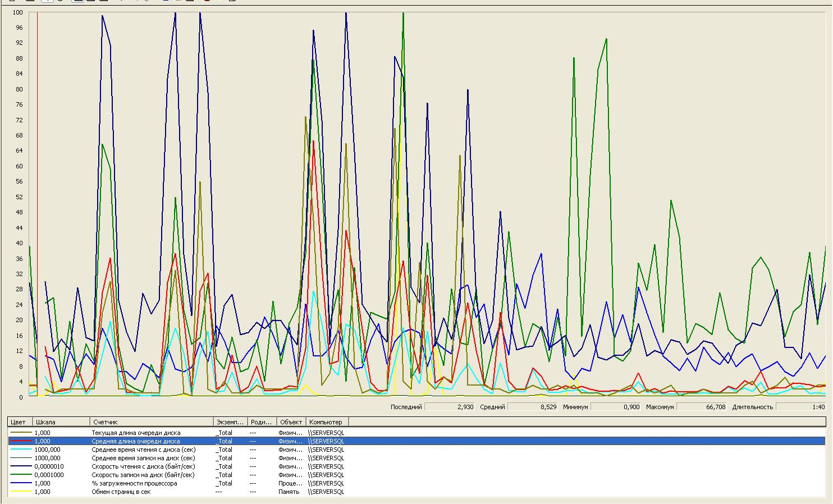
Task: Click the "Последний" value field
Action: 449,407
